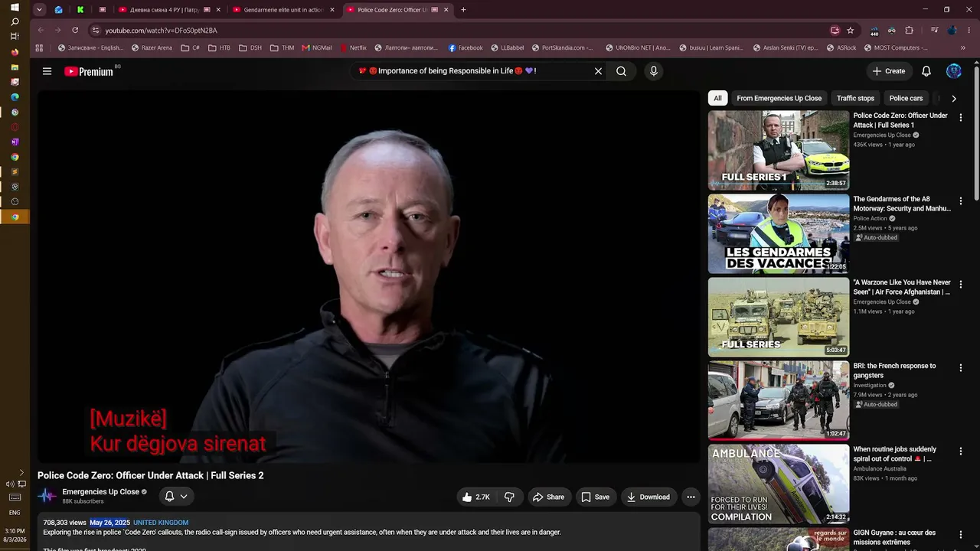Select the All filter chip
The width and height of the screenshot is (980, 551).
pos(717,98)
